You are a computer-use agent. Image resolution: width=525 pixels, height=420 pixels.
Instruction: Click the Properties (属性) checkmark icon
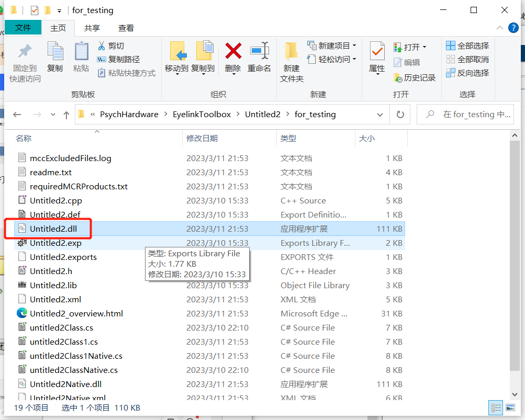[x=377, y=52]
